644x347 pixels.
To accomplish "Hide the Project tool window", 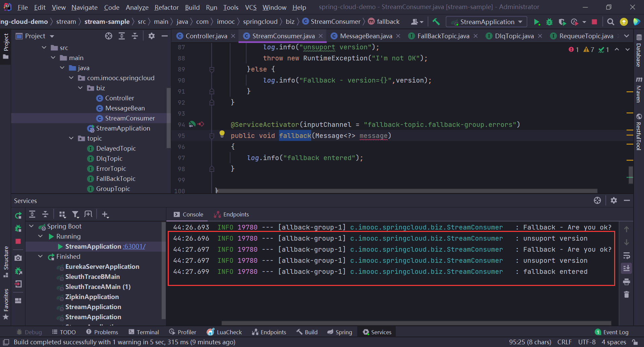I will 164,36.
